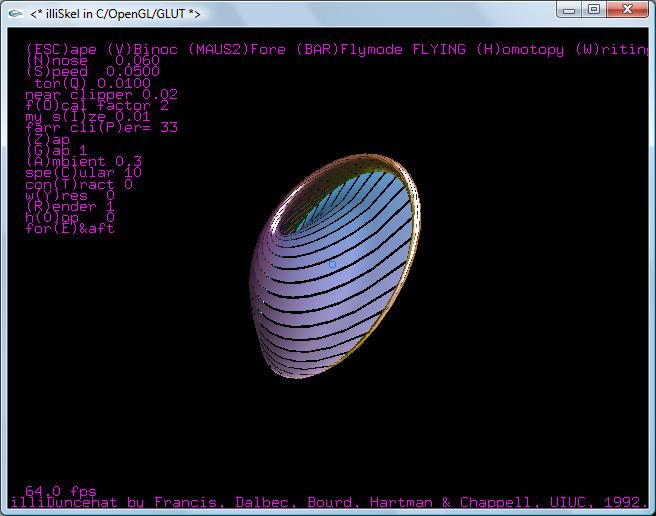
Task: Minimize the illiSkel window
Action: point(568,10)
